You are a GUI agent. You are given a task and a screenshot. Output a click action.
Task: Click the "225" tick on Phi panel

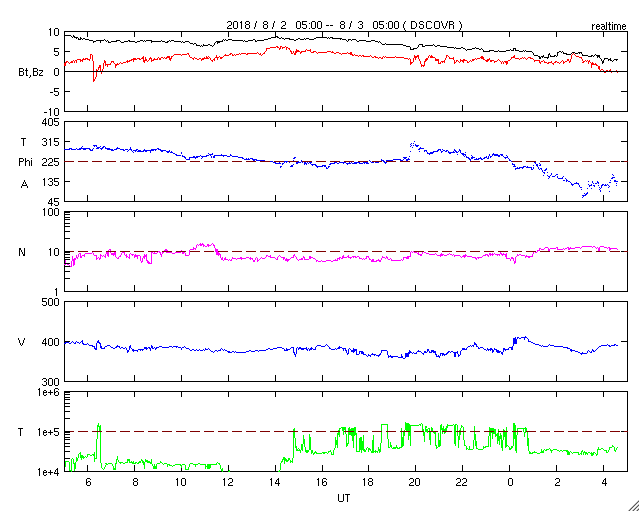51,162
